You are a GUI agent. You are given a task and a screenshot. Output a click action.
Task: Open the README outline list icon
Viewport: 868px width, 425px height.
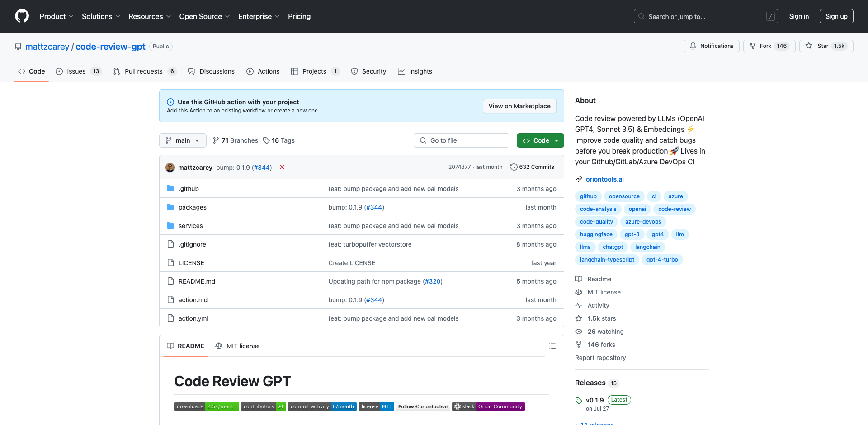tap(552, 346)
